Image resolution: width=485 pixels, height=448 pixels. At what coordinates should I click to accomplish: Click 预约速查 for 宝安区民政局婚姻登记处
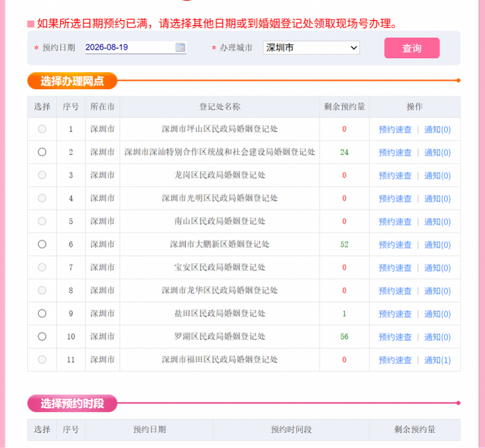pos(395,267)
